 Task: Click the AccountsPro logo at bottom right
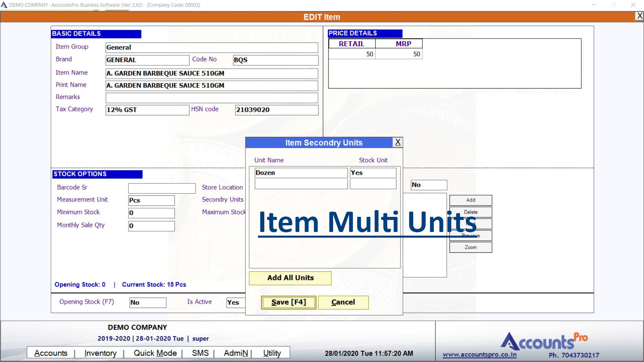pos(544,342)
